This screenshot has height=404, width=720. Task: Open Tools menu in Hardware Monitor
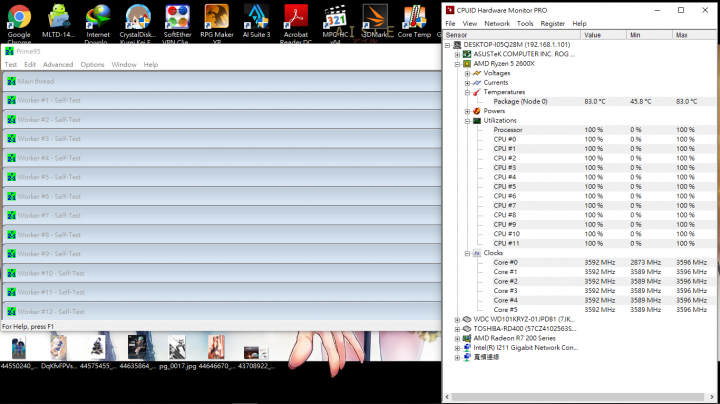[525, 23]
